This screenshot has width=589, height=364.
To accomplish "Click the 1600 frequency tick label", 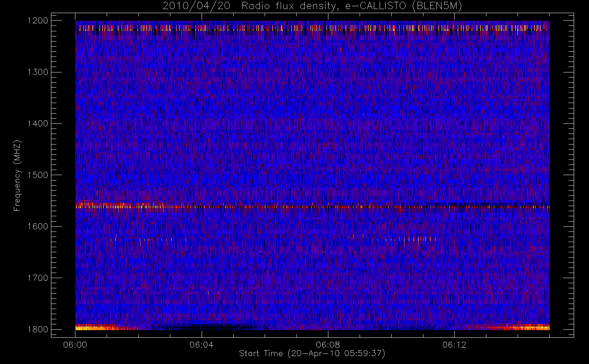I will click(38, 226).
